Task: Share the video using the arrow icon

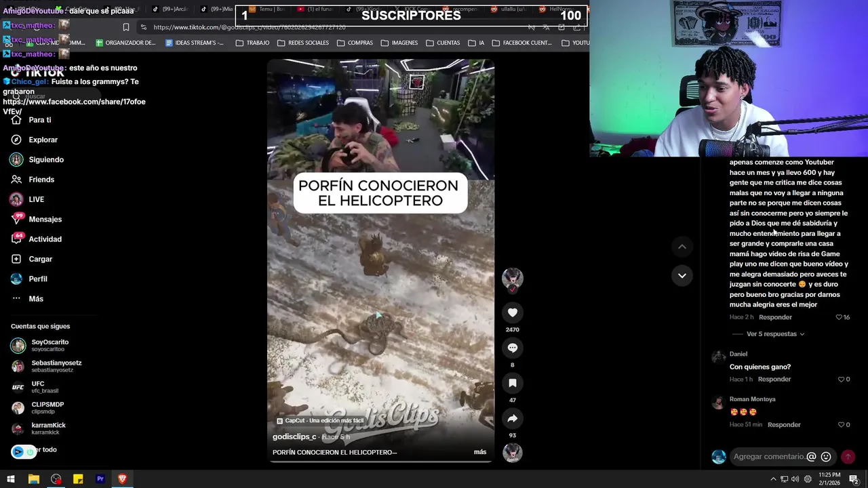Action: pyautogui.click(x=513, y=418)
